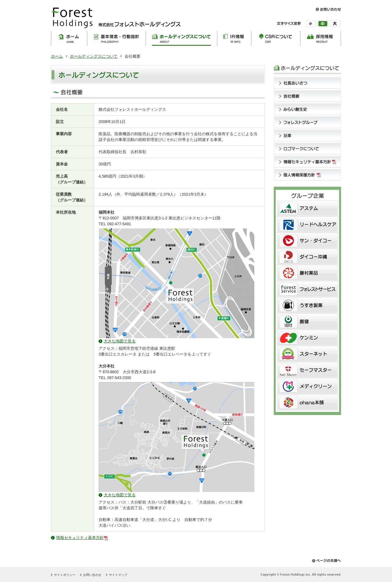Click the スターネット logo icon
This screenshot has width=392, height=582.
288,354
